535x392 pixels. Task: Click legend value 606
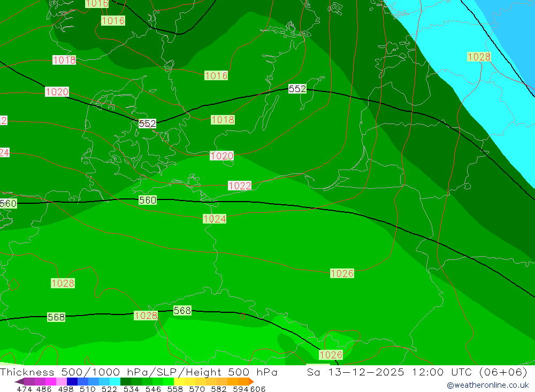pyautogui.click(x=258, y=389)
